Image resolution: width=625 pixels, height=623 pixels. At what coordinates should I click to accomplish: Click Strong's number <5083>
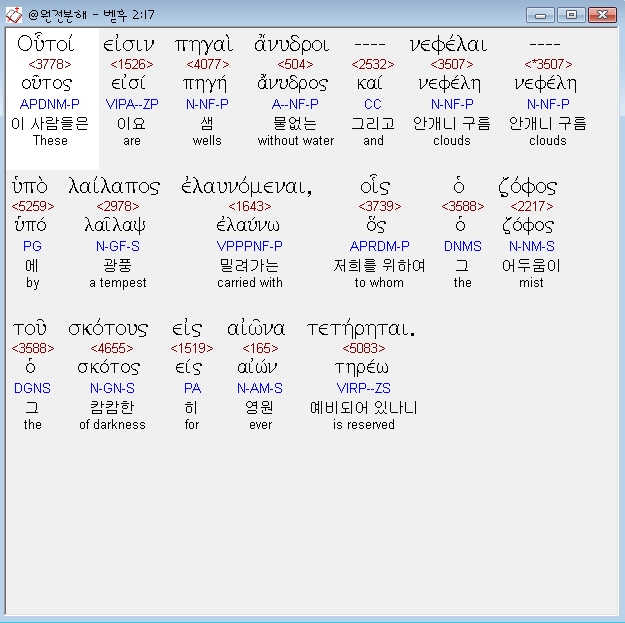(x=364, y=348)
